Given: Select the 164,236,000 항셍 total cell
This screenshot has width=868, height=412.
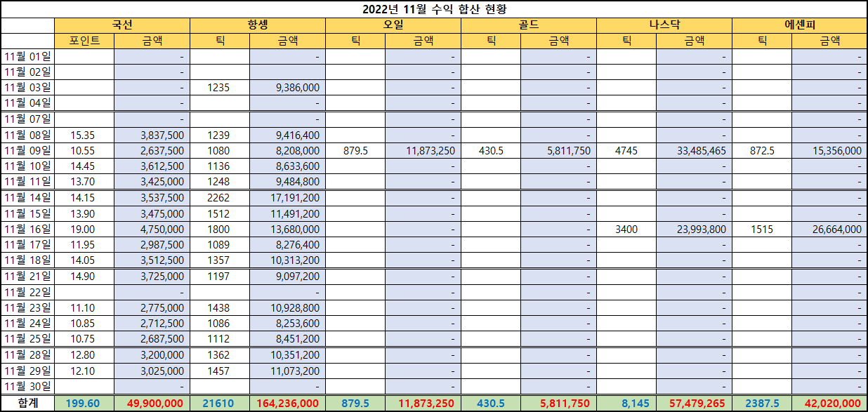Looking at the screenshot, I should click(x=287, y=403).
